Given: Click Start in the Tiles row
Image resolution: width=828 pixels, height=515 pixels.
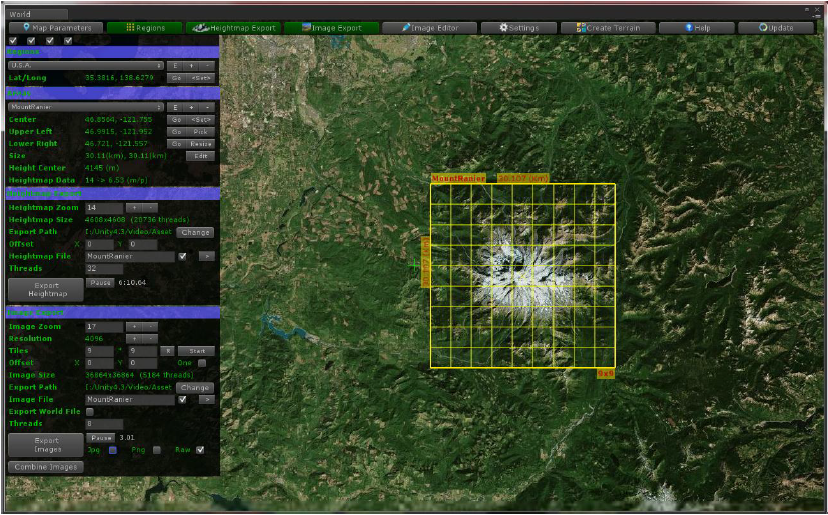Looking at the screenshot, I should click(196, 351).
